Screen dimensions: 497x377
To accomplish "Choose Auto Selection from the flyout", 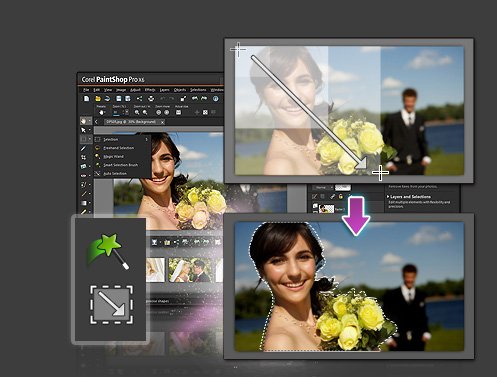I will [x=122, y=174].
